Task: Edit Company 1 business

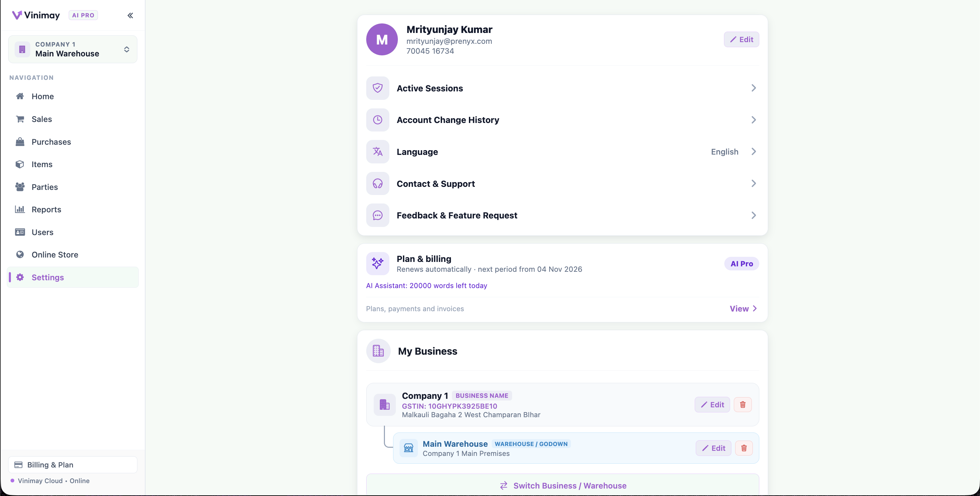Action: pos(712,405)
